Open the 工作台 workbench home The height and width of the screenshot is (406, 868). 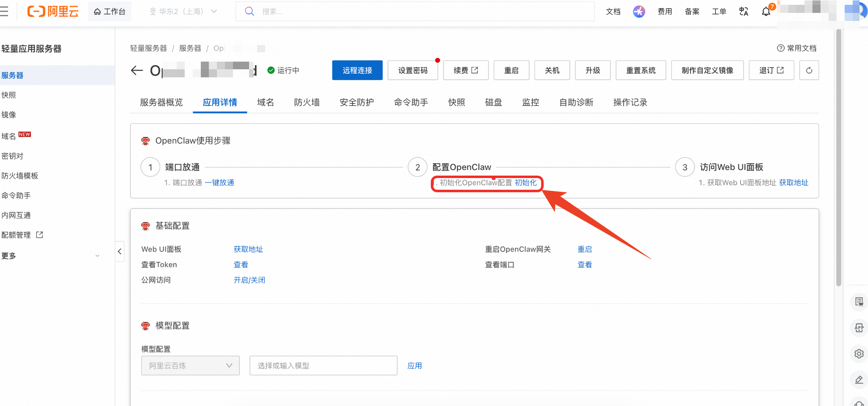109,12
